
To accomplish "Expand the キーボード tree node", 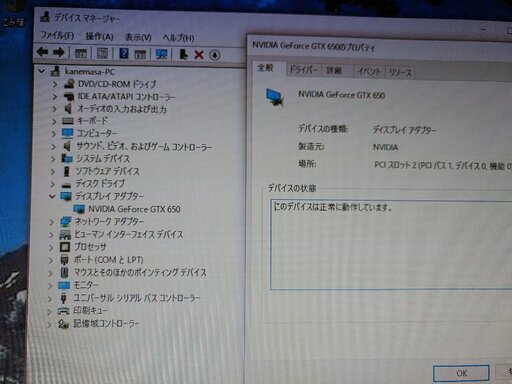I will tap(54, 121).
